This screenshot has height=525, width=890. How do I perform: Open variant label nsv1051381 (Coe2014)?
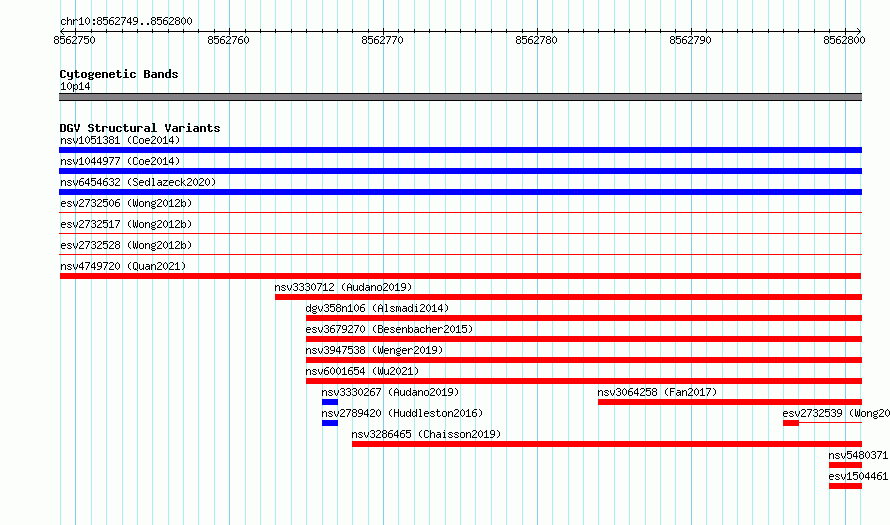tap(120, 140)
